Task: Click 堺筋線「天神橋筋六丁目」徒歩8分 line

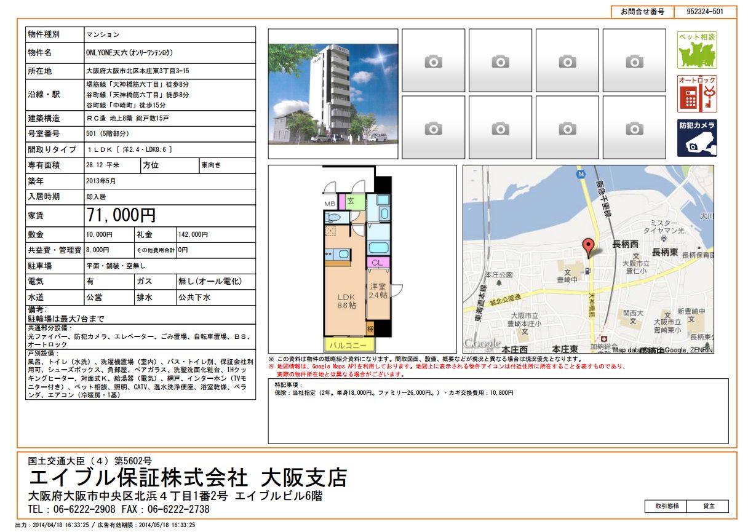Action: [137, 85]
